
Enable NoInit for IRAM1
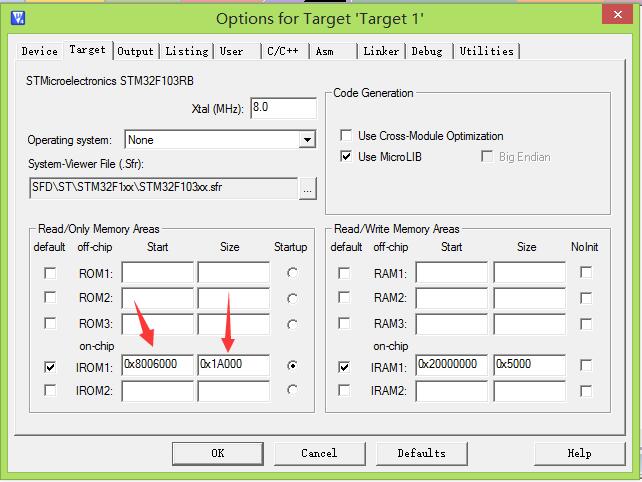(586, 365)
